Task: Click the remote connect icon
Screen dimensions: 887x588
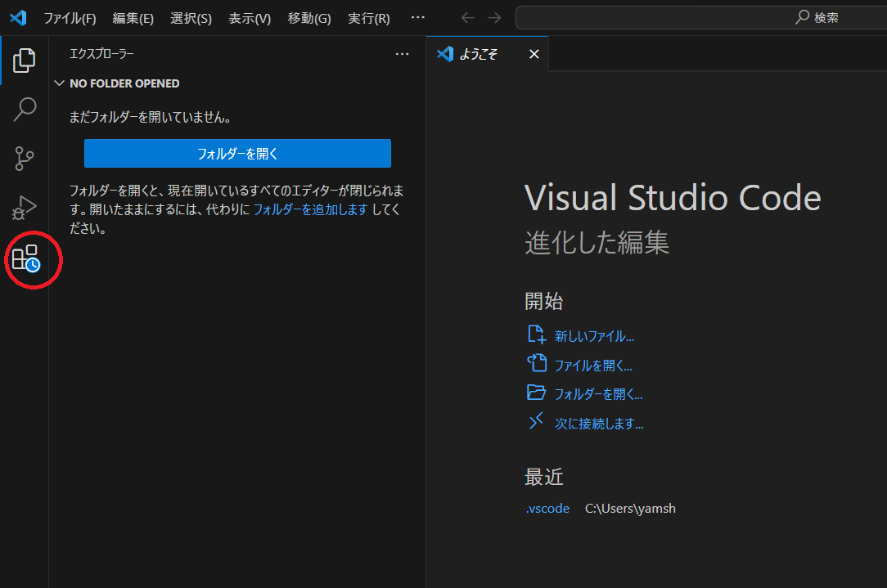Action: point(536,420)
